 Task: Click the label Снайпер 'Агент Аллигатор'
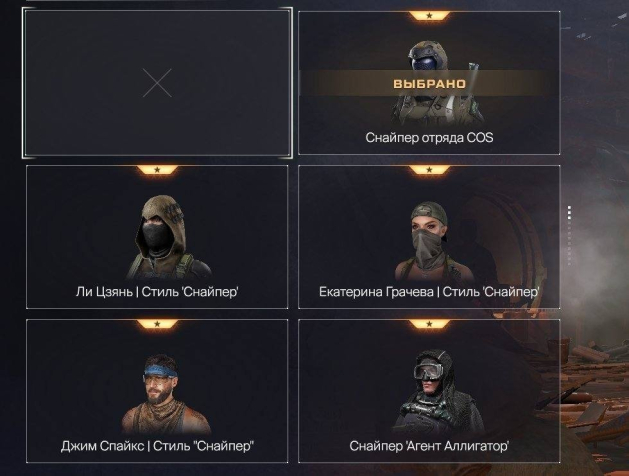pyautogui.click(x=429, y=446)
